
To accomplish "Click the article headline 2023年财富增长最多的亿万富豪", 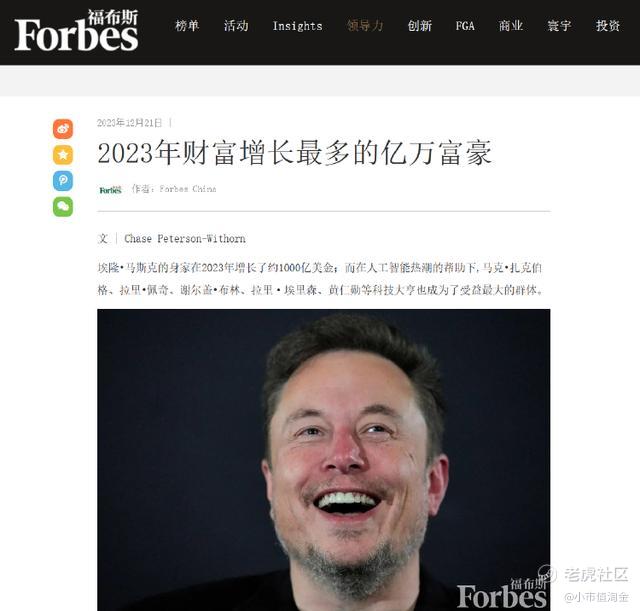I will [295, 153].
